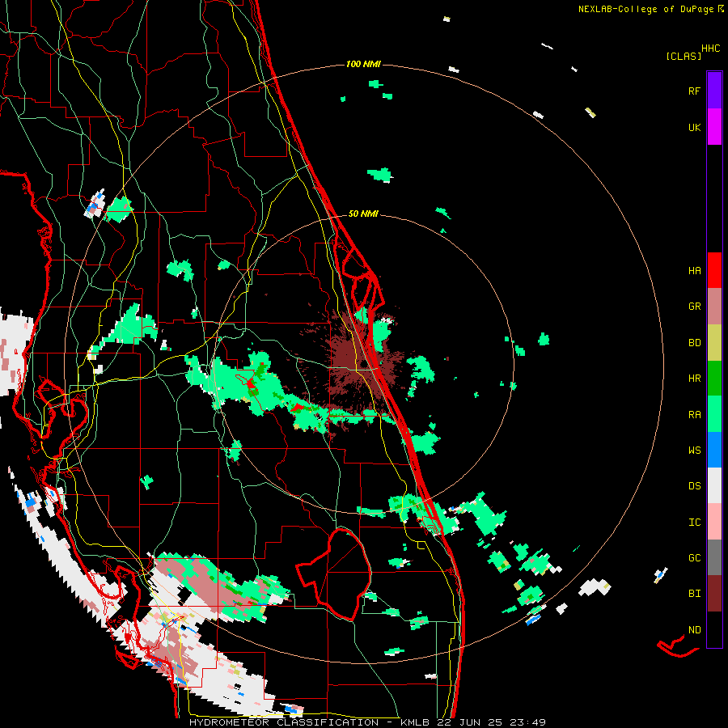Click the WS blue legend swatch
728x728 pixels.
714,450
